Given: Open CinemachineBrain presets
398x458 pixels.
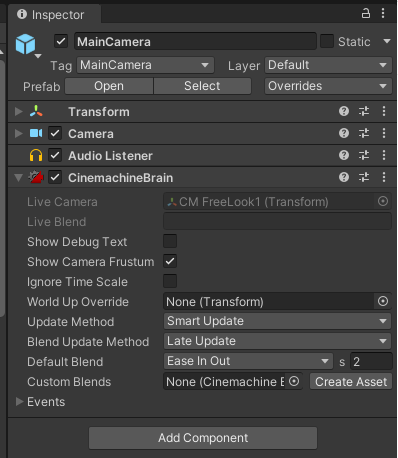Looking at the screenshot, I should point(364,177).
